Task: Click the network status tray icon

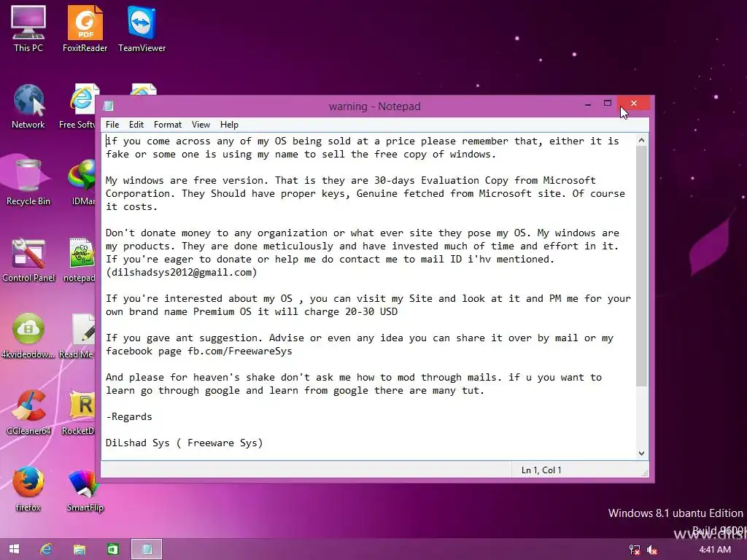Action: [x=635, y=550]
